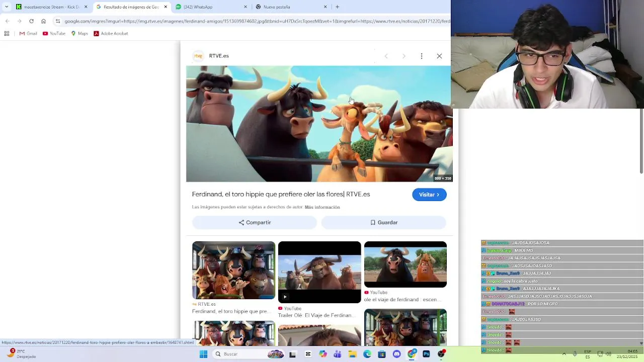Click 'ole el viaje de ferdinand | escen' caption

pos(404,299)
